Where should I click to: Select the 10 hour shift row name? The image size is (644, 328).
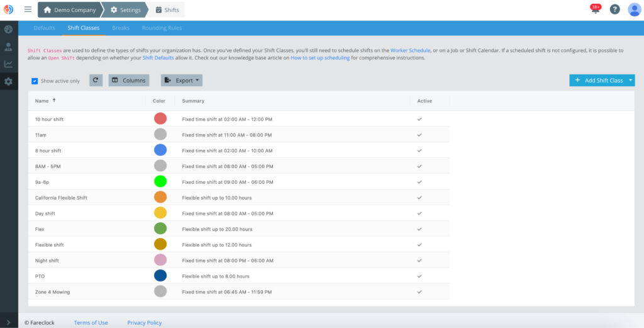[49, 119]
